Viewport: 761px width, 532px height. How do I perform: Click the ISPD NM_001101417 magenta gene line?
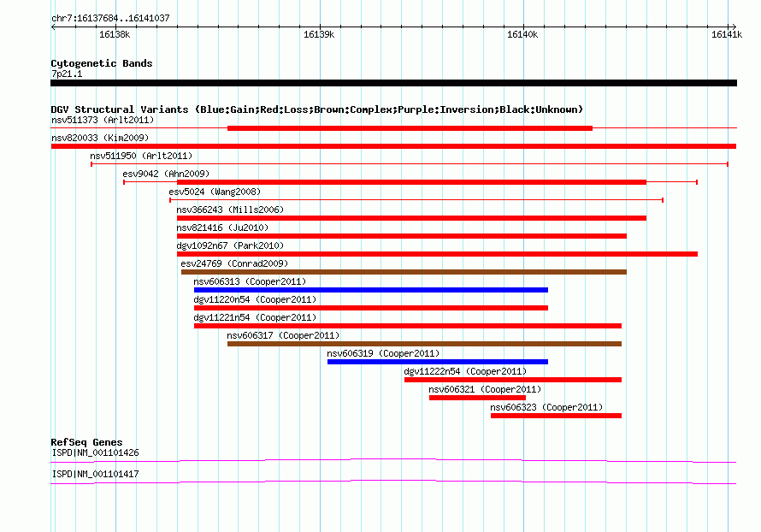click(x=393, y=482)
